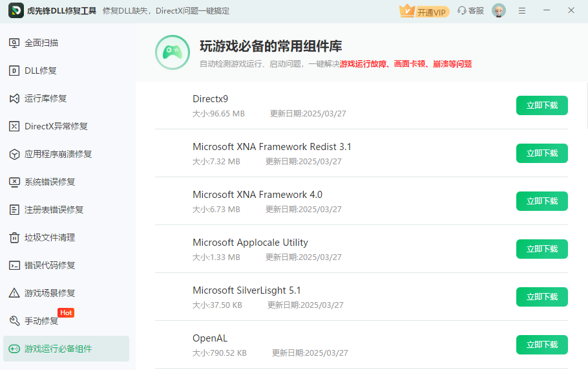Click the 运行库修复 sidebar icon
The height and width of the screenshot is (370, 588).
[14, 98]
